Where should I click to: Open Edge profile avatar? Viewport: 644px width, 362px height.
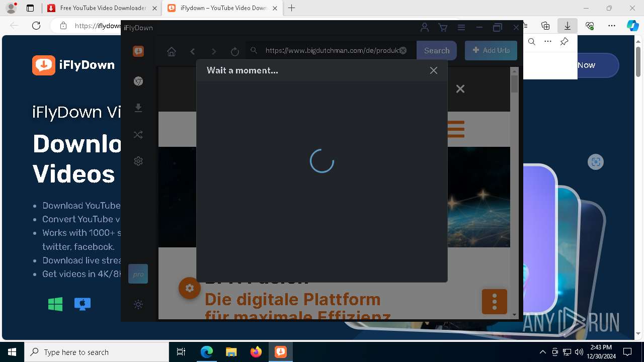[11, 8]
